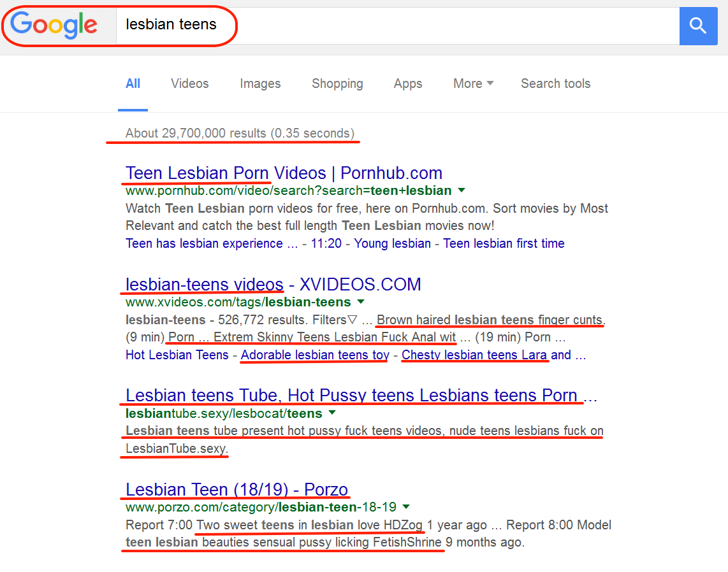Focus the search query input field
This screenshot has width=728, height=572.
(397, 25)
